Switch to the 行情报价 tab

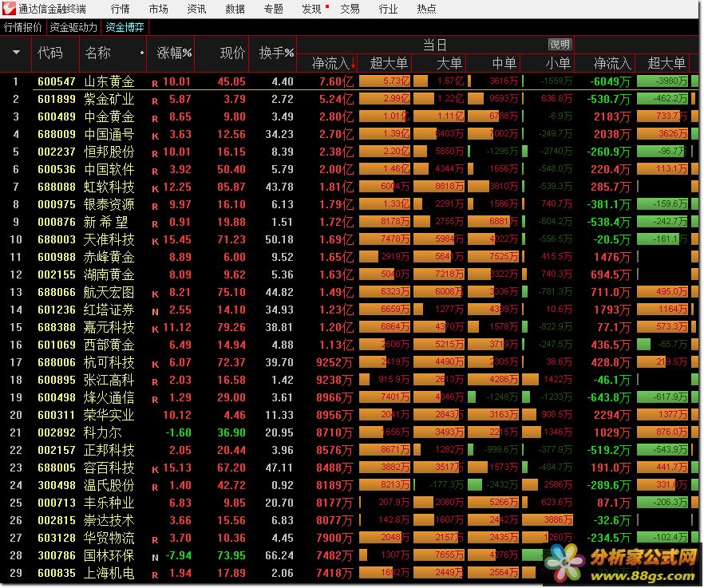23,27
